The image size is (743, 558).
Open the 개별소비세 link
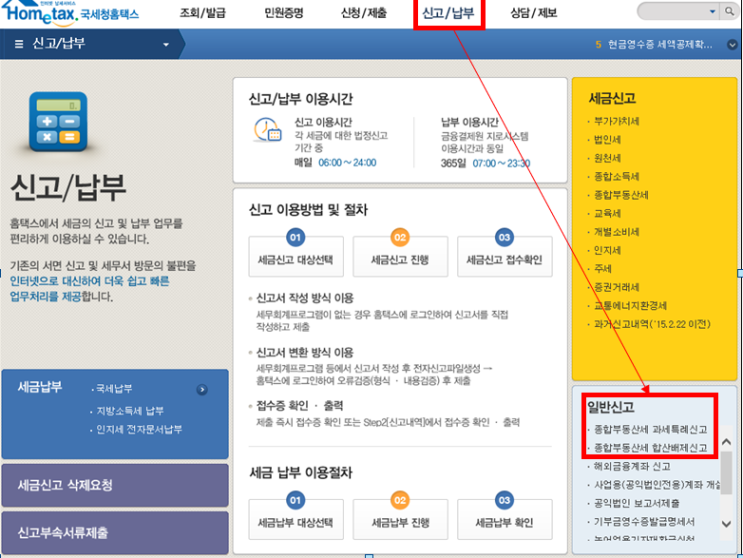(x=616, y=232)
